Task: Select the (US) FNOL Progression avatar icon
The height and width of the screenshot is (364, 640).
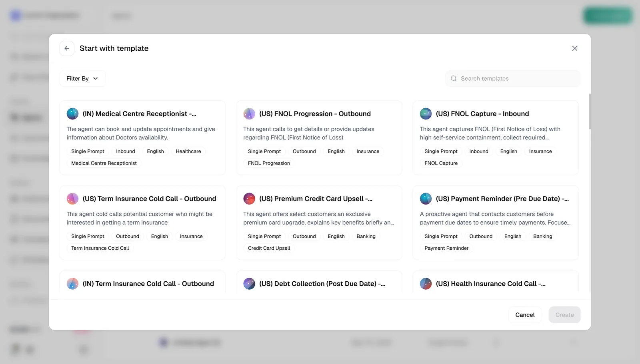Action: pos(249,114)
